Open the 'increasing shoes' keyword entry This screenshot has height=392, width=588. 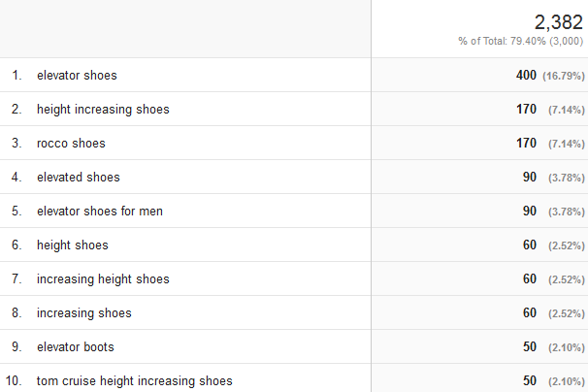coord(84,312)
